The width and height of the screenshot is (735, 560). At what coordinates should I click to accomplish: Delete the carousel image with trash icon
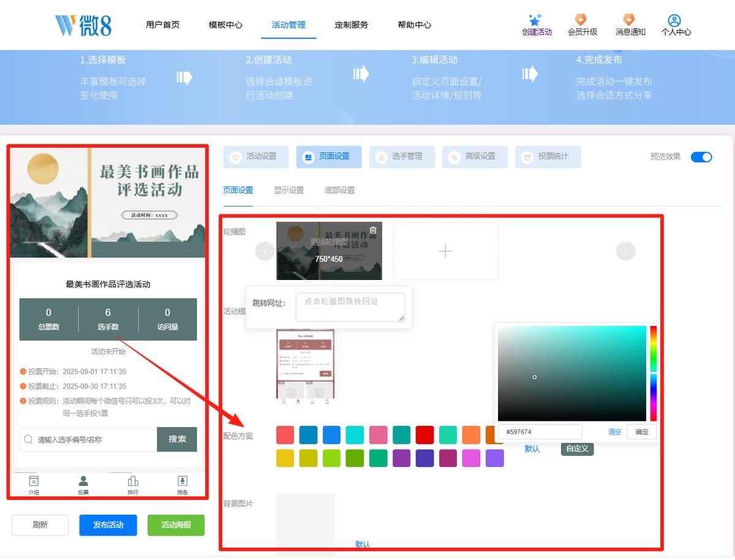point(373,230)
